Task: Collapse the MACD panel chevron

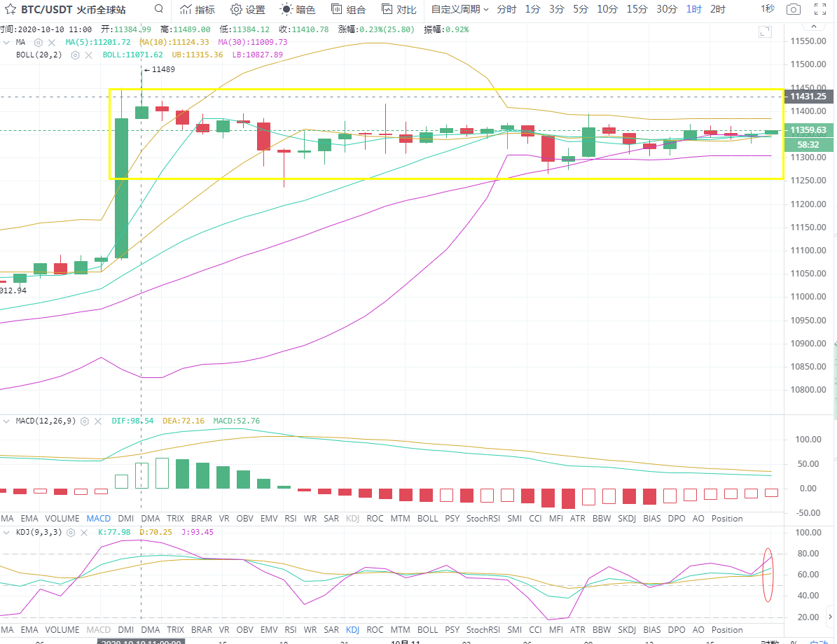Action: point(6,421)
